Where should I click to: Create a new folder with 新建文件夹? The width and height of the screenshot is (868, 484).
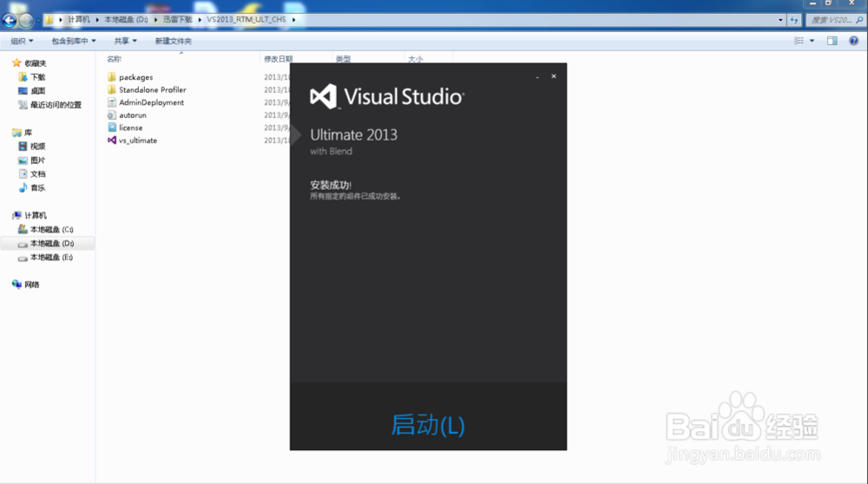[x=174, y=41]
